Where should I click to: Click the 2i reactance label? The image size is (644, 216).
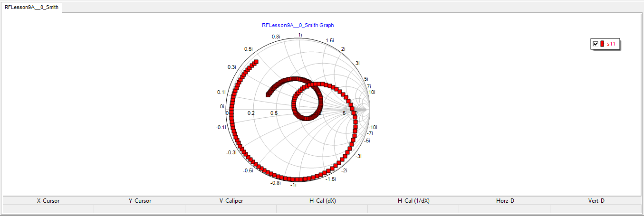click(x=343, y=49)
